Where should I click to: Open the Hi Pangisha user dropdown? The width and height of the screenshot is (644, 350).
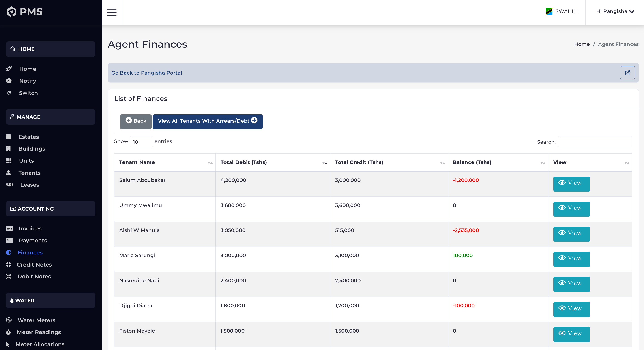pyautogui.click(x=615, y=11)
